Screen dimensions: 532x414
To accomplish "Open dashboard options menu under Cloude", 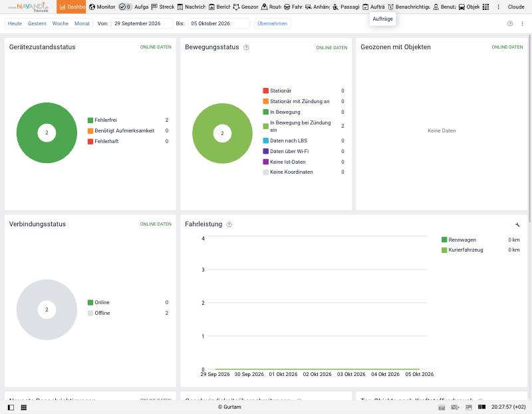I will pos(522,23).
